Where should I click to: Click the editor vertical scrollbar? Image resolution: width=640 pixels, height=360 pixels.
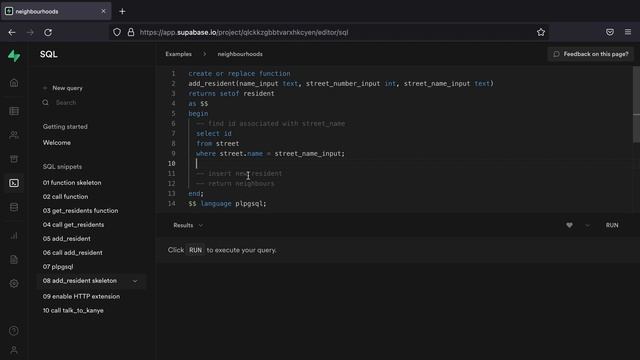click(636, 104)
